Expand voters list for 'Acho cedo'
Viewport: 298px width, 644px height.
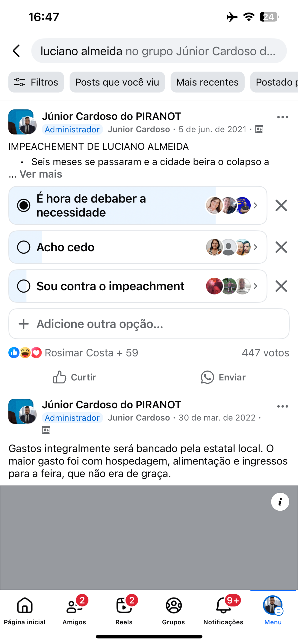(255, 247)
